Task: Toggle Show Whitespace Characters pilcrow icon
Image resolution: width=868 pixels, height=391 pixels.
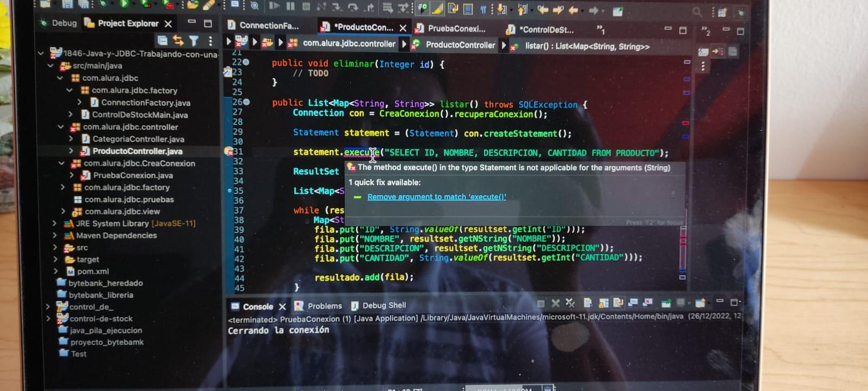Action: [x=483, y=9]
